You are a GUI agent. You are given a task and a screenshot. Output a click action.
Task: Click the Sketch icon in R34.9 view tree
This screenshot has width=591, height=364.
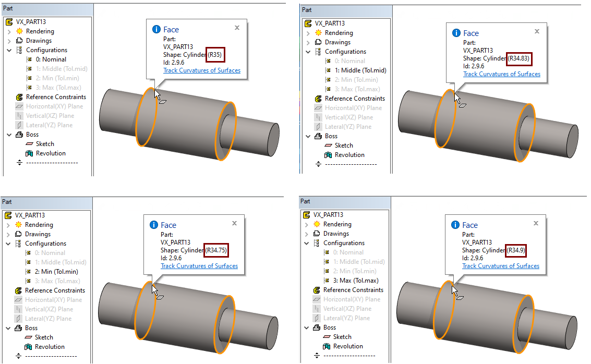(x=327, y=337)
